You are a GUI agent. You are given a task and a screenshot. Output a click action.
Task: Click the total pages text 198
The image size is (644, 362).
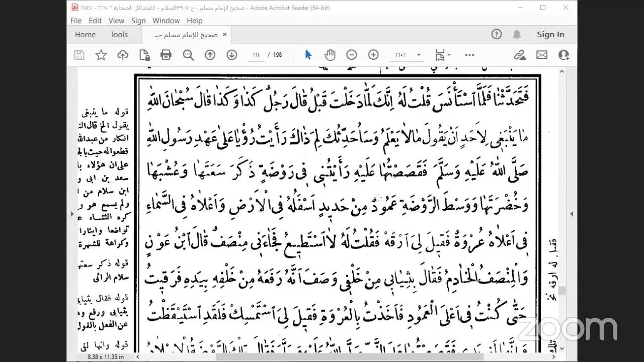point(277,55)
